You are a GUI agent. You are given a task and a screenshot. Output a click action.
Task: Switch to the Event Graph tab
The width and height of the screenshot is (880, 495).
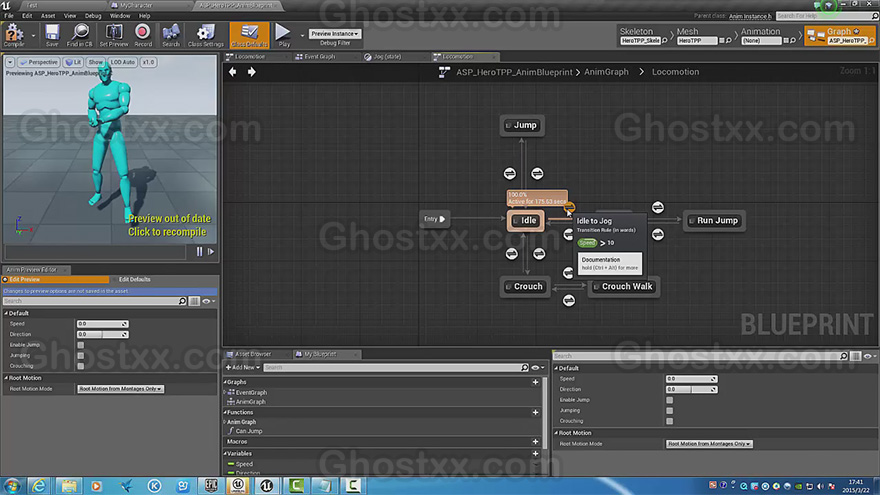click(319, 57)
